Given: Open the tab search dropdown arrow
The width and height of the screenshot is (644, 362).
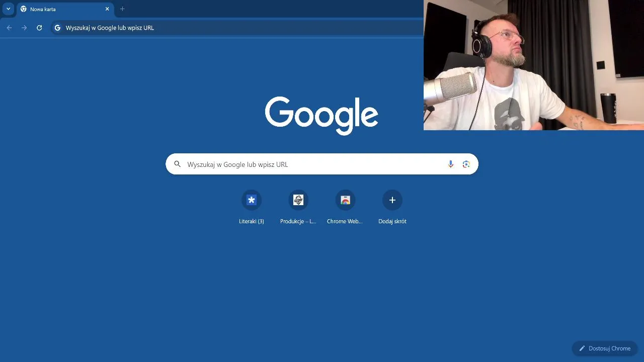Looking at the screenshot, I should pyautogui.click(x=9, y=9).
